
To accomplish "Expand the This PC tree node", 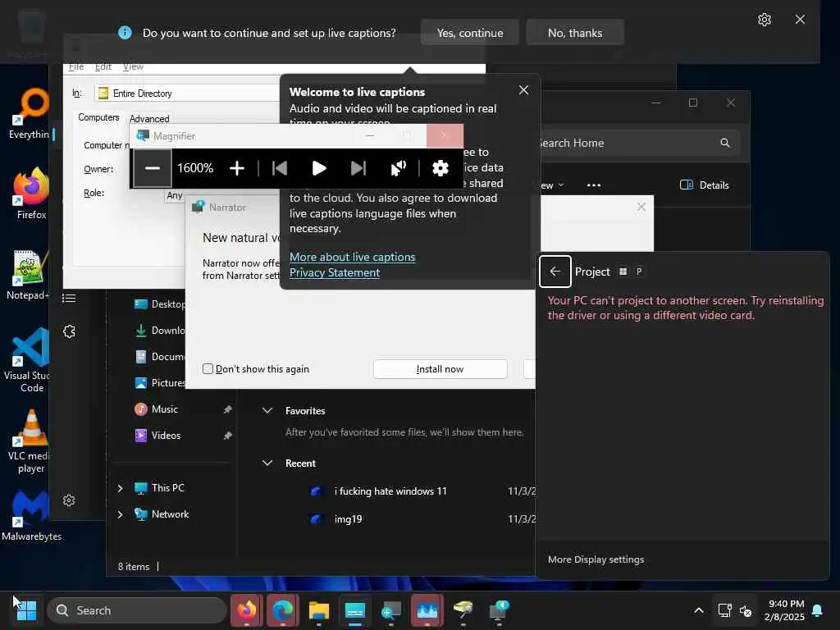I will [x=120, y=488].
